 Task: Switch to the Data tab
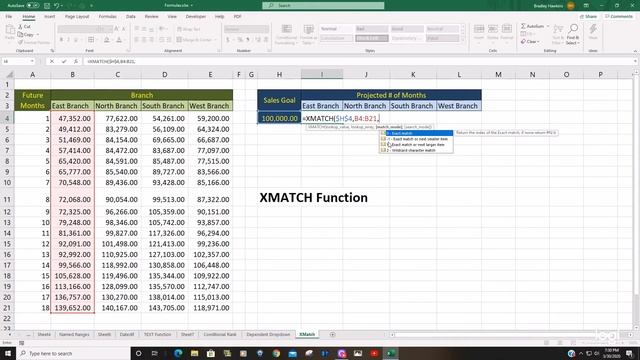[131, 17]
